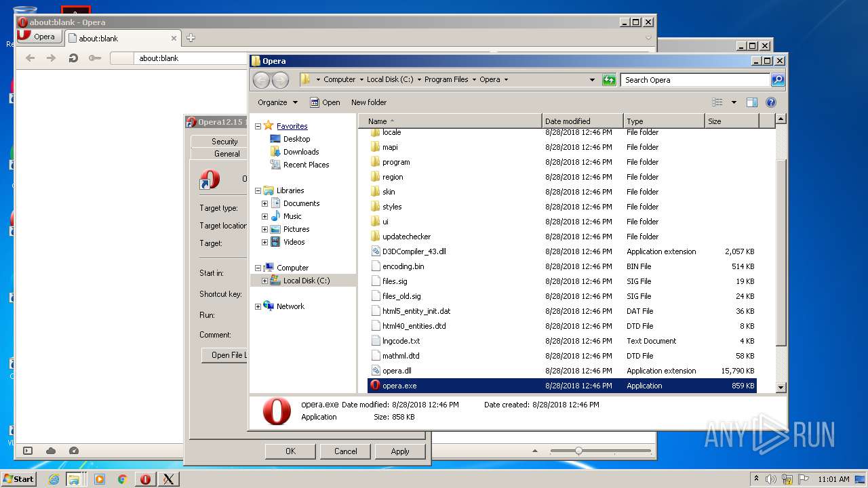This screenshot has width=868, height=488.
Task: Click the Search Opera magnifier icon
Action: pyautogui.click(x=778, y=80)
